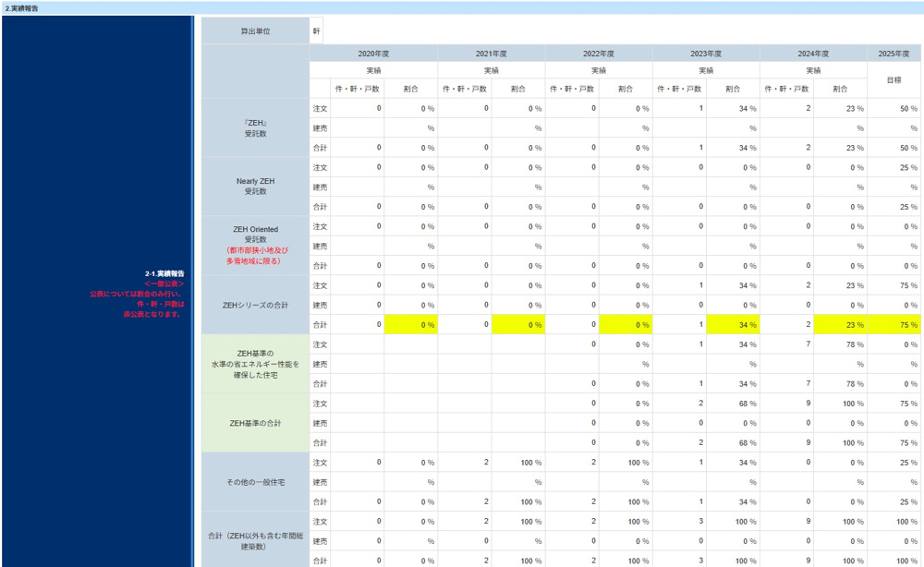Select the 『ZEH』受託数 row label
The image size is (924, 567).
(255, 127)
